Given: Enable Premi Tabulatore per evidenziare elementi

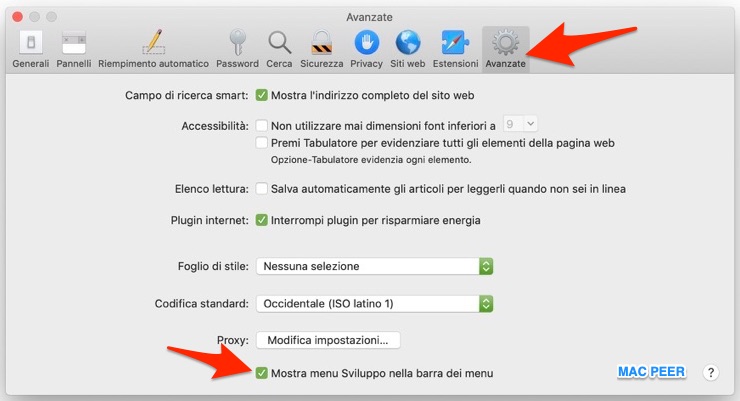Looking at the screenshot, I should tap(261, 142).
